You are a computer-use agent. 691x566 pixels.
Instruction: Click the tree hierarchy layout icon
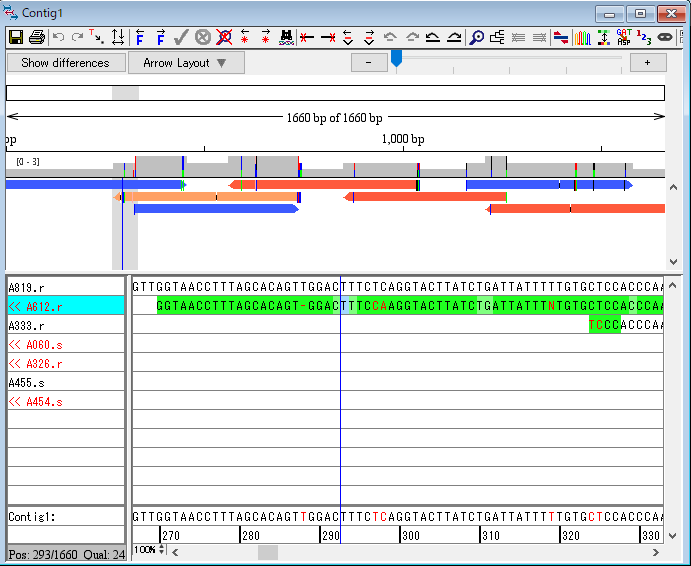pos(497,37)
